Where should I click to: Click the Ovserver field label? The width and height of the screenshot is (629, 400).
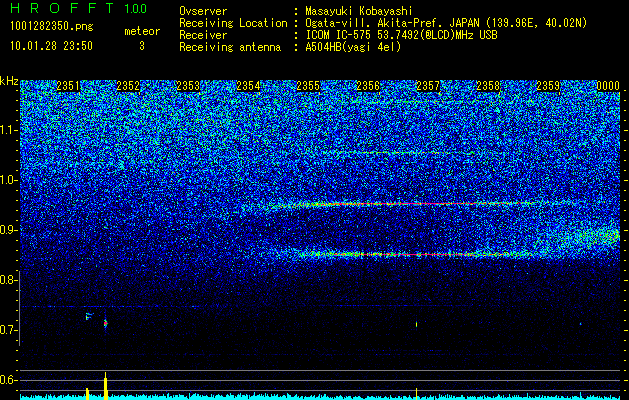pos(203,11)
